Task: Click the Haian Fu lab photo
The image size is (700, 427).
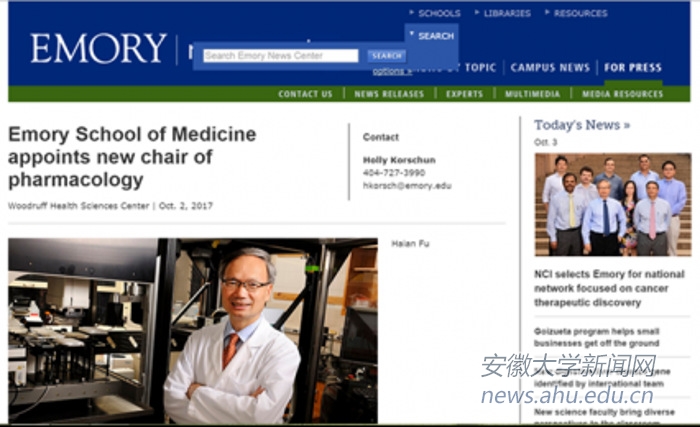Action: [193, 331]
